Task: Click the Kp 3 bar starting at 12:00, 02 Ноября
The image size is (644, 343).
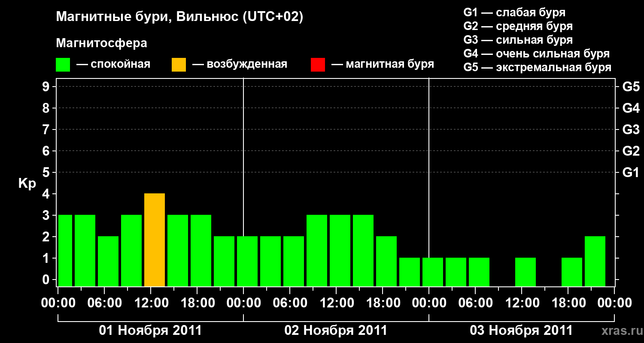Action: pos(340,251)
